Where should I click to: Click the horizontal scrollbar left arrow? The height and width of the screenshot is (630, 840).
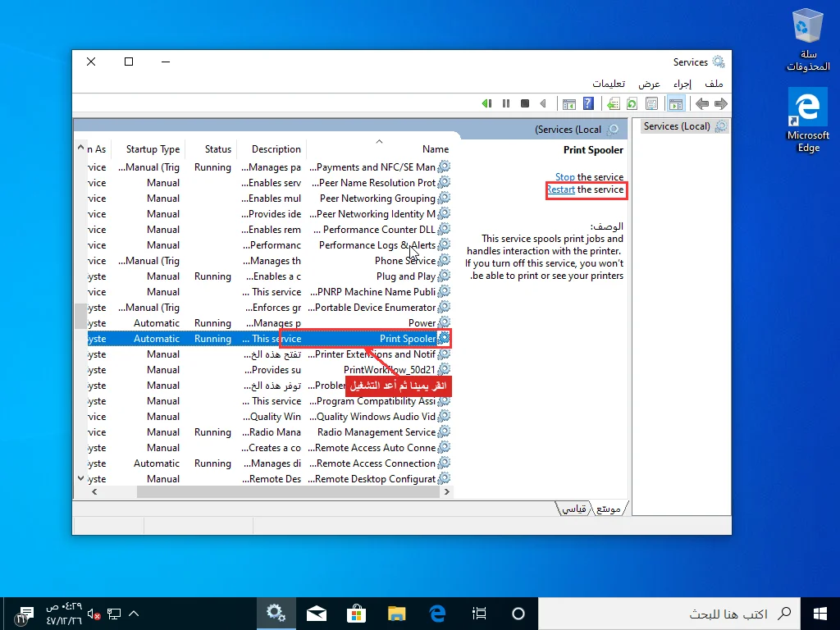(94, 492)
